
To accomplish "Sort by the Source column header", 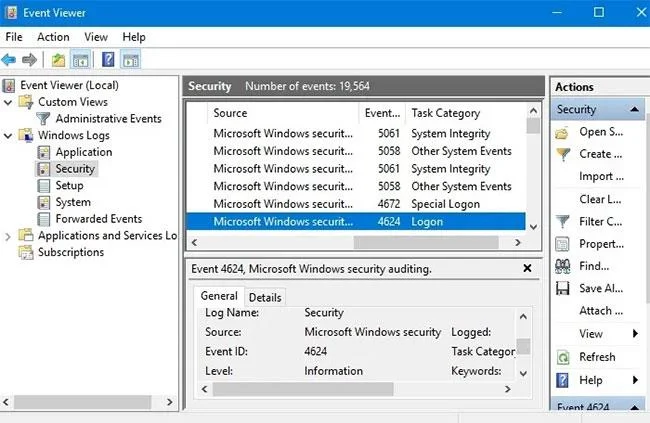I will (282, 113).
